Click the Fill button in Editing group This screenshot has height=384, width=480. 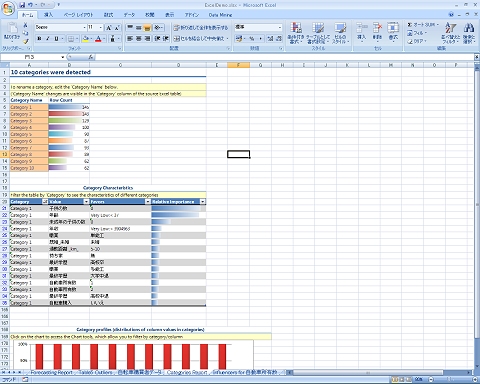tap(417, 33)
